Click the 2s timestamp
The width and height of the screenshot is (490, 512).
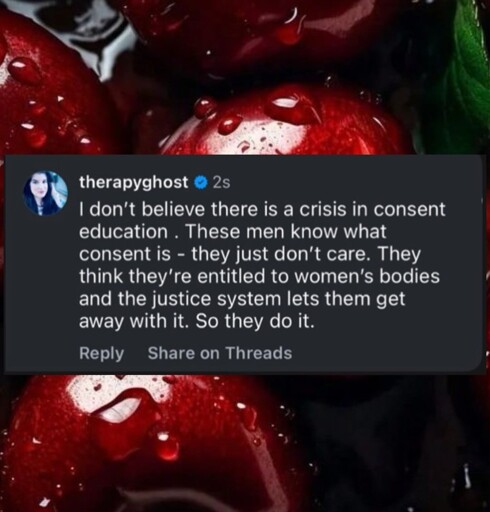click(221, 183)
